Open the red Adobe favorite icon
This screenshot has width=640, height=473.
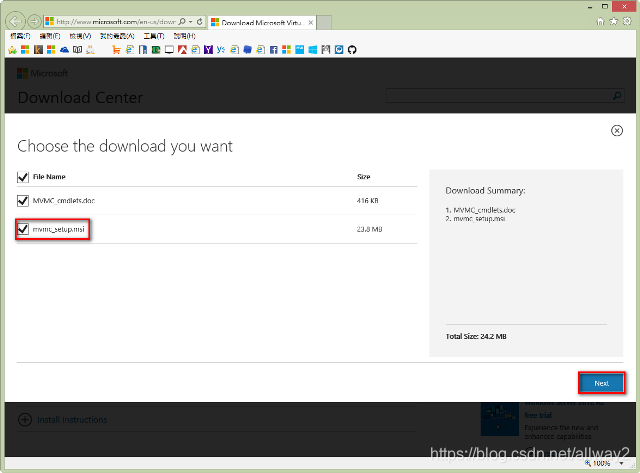coord(182,50)
